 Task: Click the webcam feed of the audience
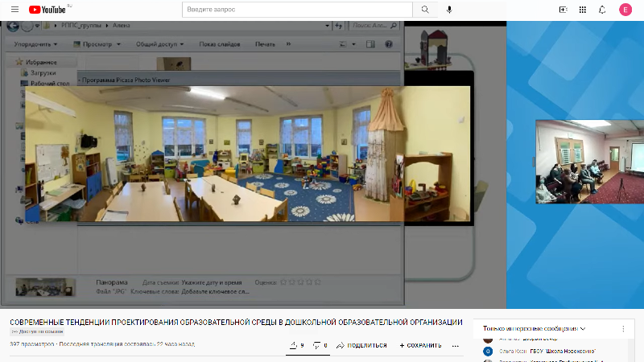(590, 162)
